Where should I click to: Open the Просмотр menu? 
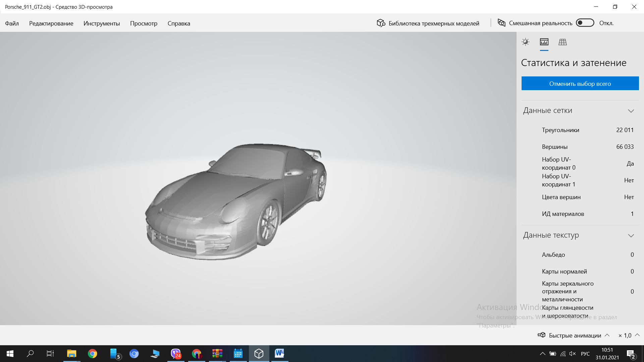tap(144, 23)
